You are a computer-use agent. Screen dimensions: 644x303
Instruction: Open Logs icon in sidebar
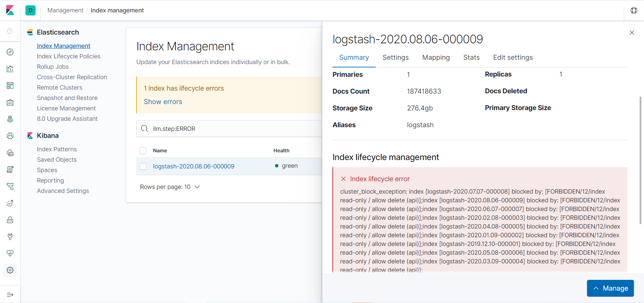(x=10, y=169)
